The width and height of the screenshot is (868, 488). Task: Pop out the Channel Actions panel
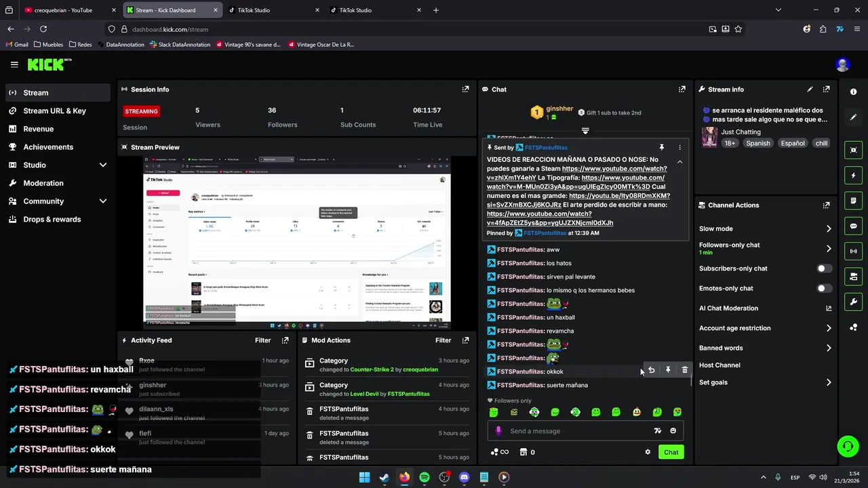tap(826, 205)
